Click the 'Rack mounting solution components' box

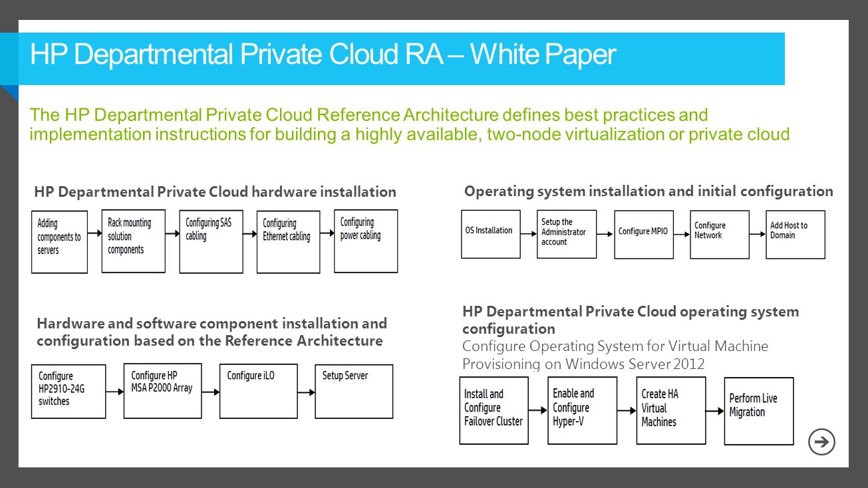134,241
